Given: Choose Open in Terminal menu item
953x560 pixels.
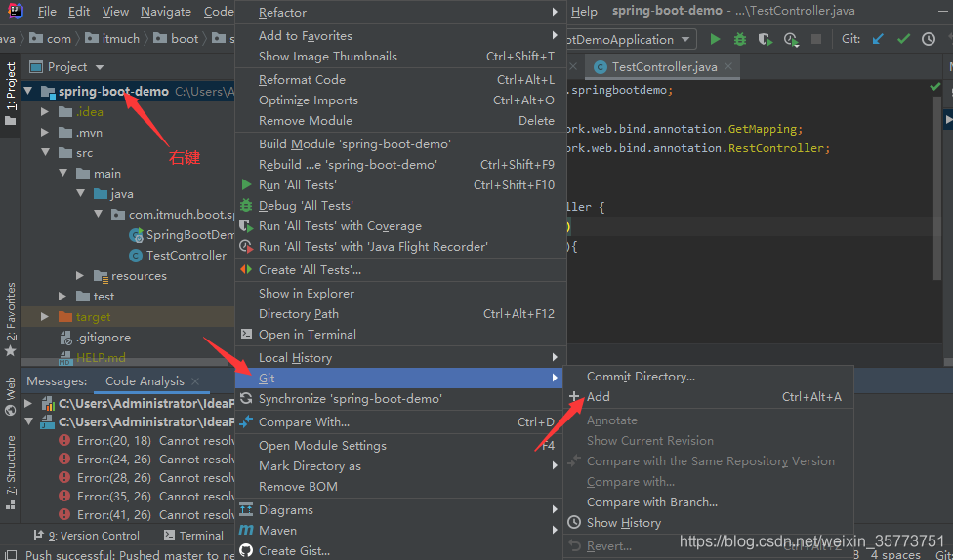Looking at the screenshot, I should [400, 334].
